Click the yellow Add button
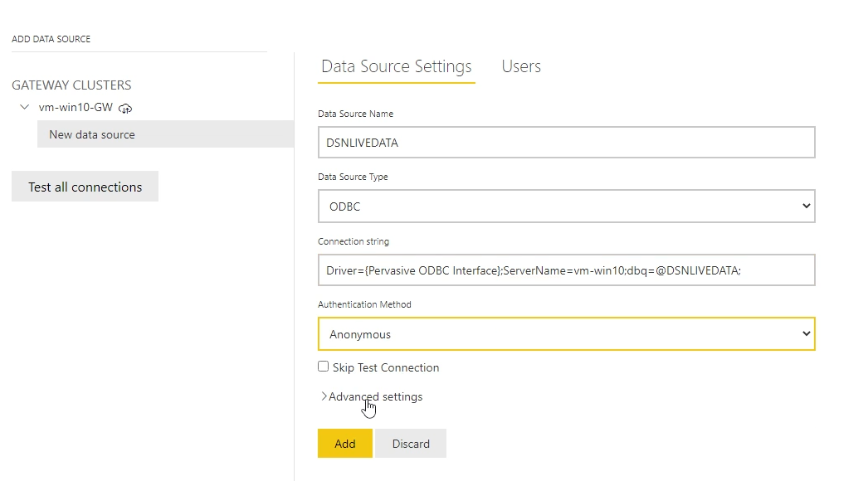 [344, 444]
